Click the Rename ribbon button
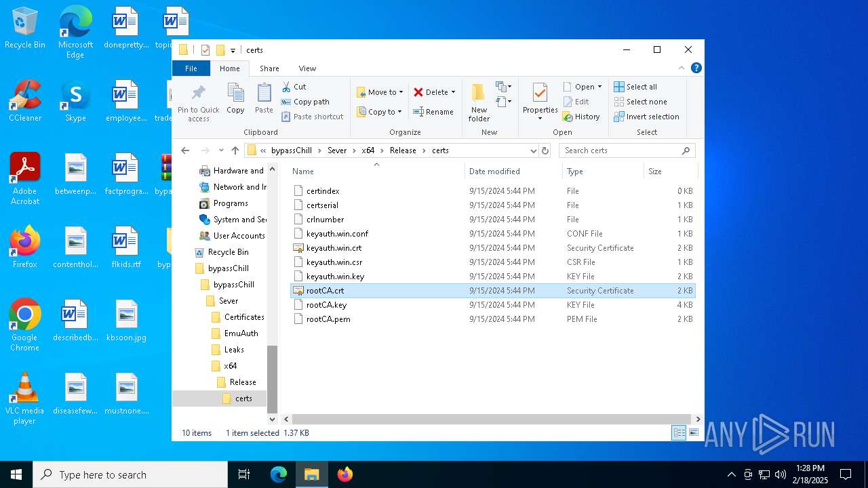 pyautogui.click(x=433, y=112)
